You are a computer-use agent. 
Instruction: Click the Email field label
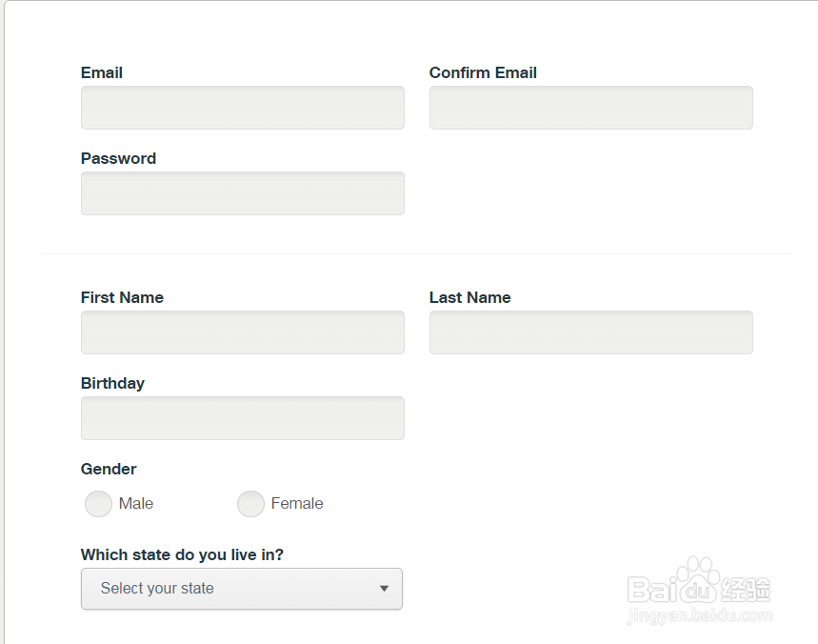[102, 72]
